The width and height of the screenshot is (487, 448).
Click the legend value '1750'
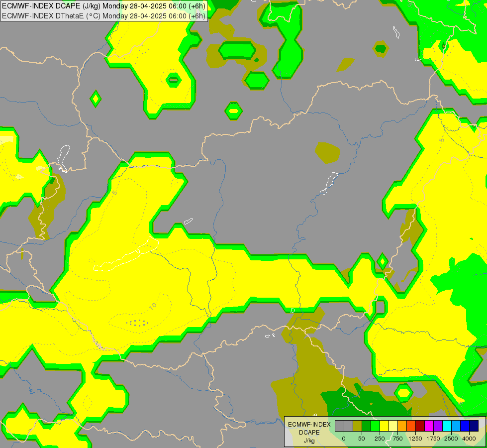click(x=433, y=439)
